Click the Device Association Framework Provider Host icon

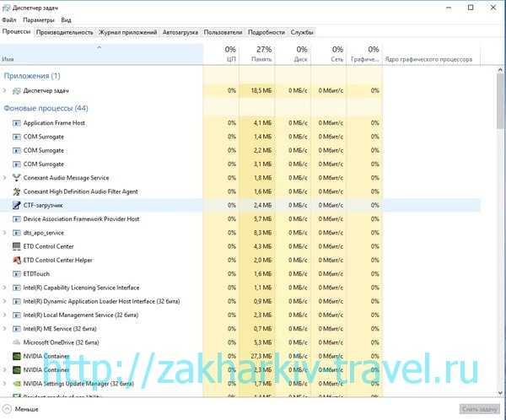coord(17,219)
